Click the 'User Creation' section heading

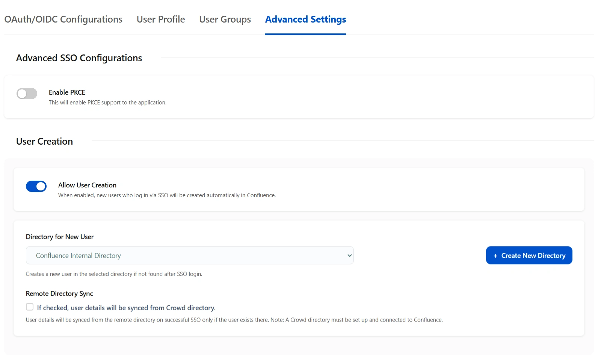pyautogui.click(x=44, y=142)
